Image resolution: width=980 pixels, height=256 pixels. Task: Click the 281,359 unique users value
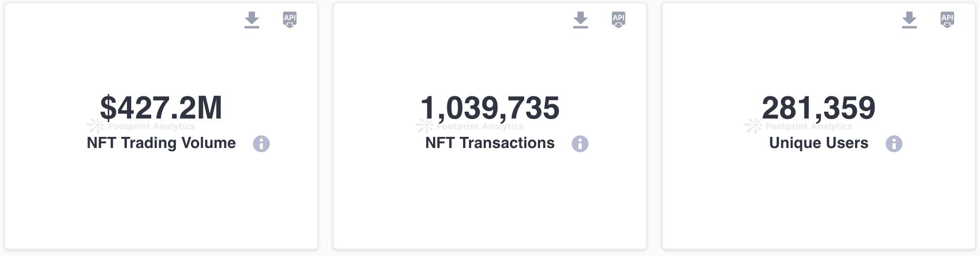(x=819, y=107)
